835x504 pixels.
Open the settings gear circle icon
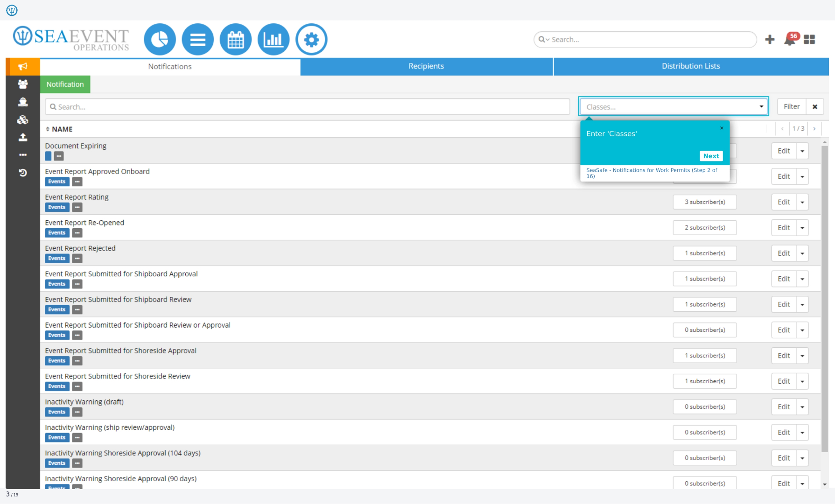311,40
